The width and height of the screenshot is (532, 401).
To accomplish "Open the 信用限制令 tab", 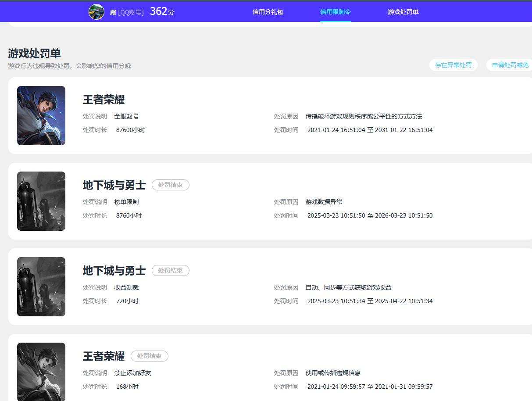I will 336,12.
